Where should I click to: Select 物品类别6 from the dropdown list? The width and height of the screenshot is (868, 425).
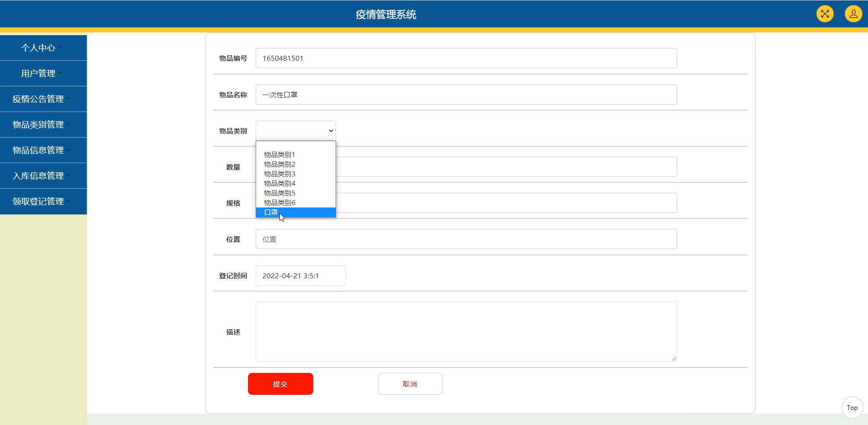coord(296,202)
